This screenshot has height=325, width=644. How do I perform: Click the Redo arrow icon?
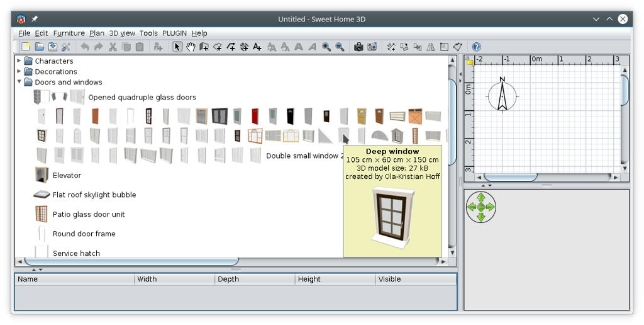pyautogui.click(x=99, y=47)
